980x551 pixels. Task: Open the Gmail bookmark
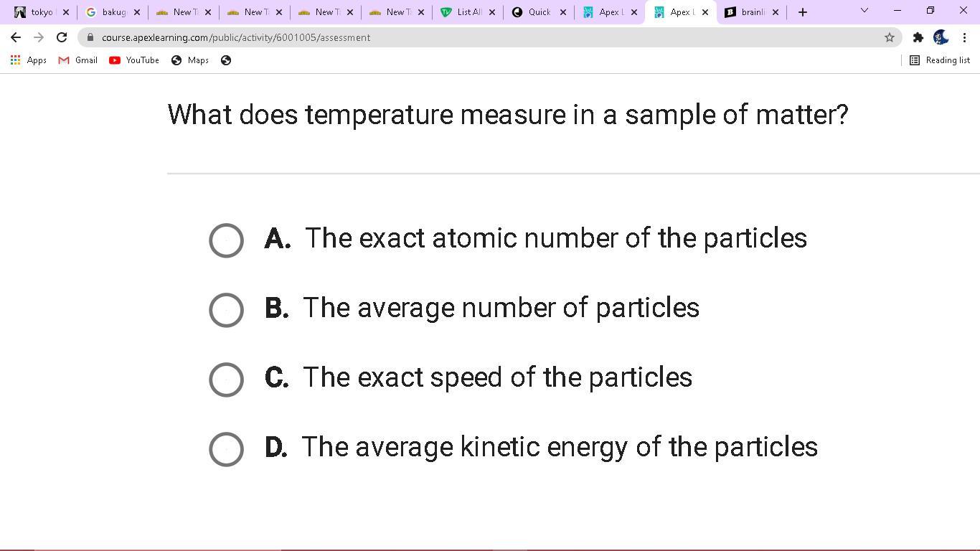[77, 60]
